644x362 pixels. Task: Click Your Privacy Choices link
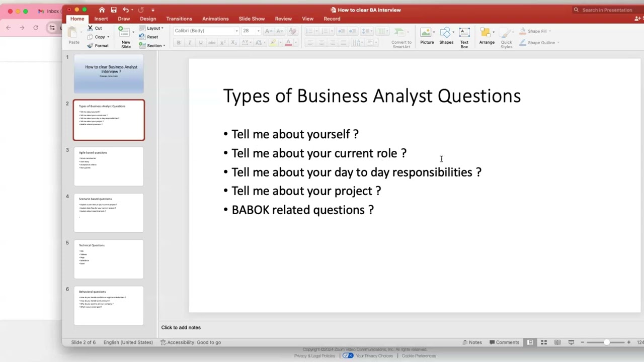374,356
